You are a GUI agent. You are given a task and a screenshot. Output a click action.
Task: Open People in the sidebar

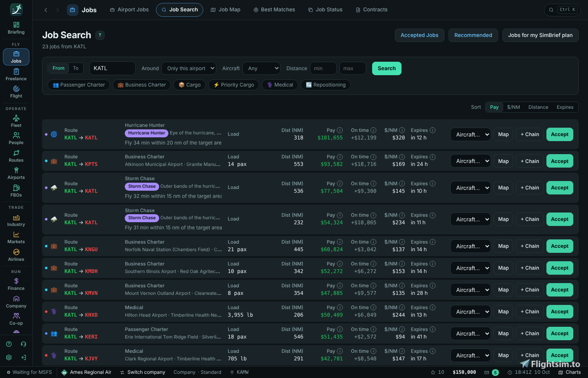click(x=16, y=138)
